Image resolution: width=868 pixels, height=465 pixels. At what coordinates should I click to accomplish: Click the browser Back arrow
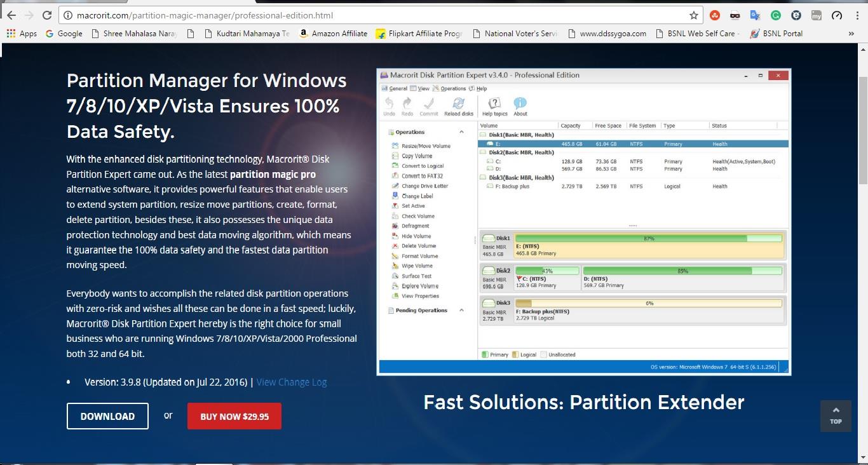(11, 15)
